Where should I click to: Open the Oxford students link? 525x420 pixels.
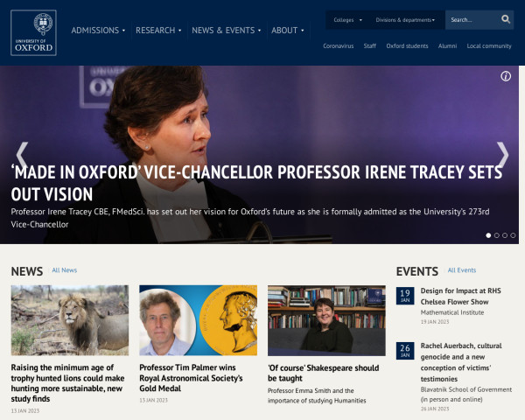pos(407,45)
